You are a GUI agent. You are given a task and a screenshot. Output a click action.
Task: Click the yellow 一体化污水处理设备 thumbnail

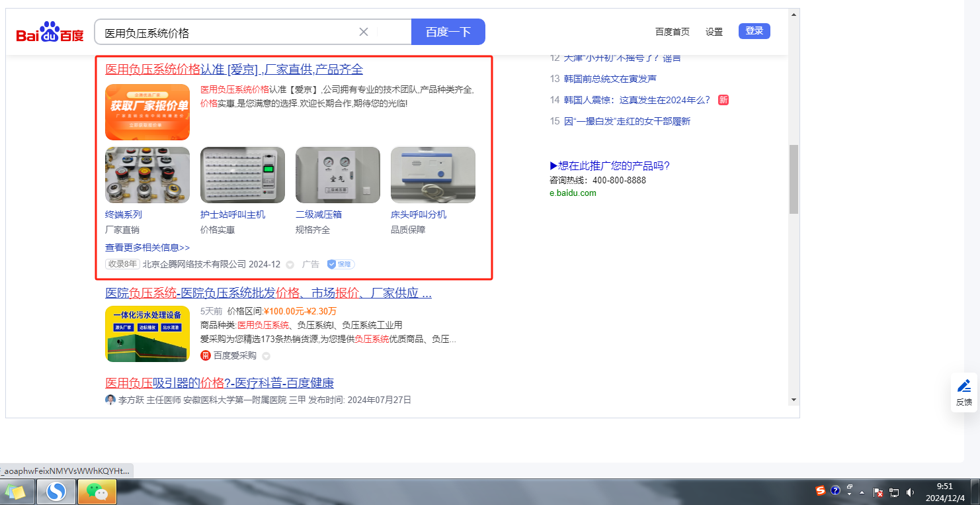tap(147, 334)
